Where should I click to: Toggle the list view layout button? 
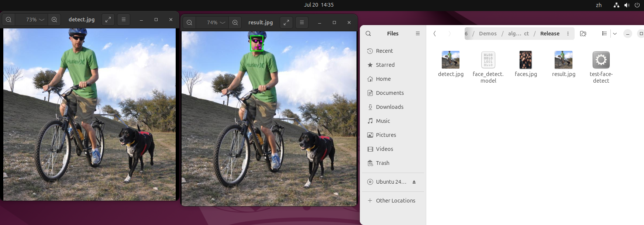tap(604, 34)
